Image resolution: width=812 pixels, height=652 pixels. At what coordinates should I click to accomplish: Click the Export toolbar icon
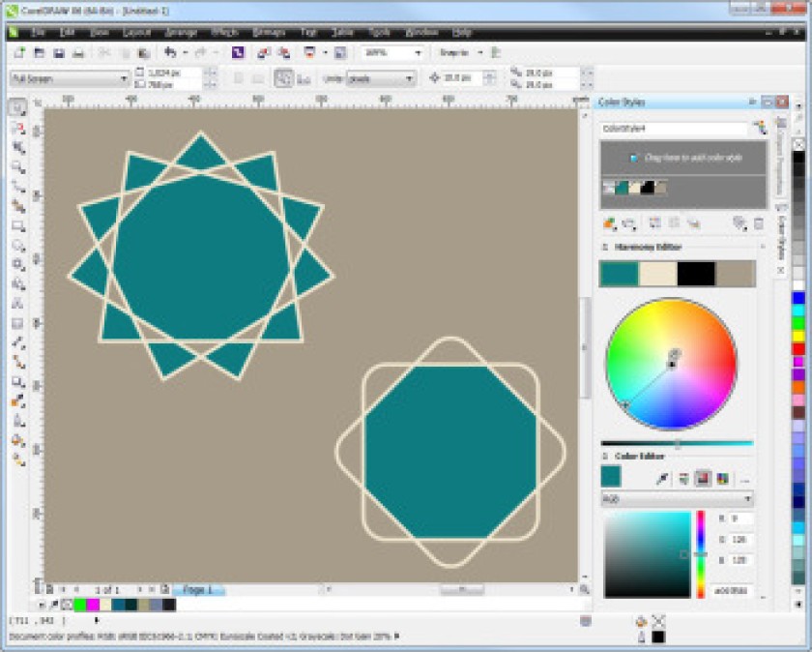284,52
